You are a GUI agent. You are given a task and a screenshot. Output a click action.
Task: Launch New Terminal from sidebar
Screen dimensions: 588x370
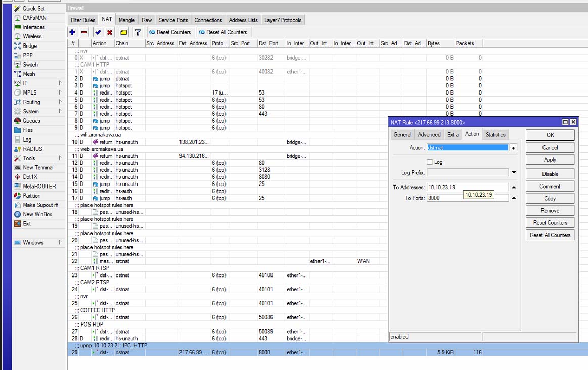coord(38,167)
